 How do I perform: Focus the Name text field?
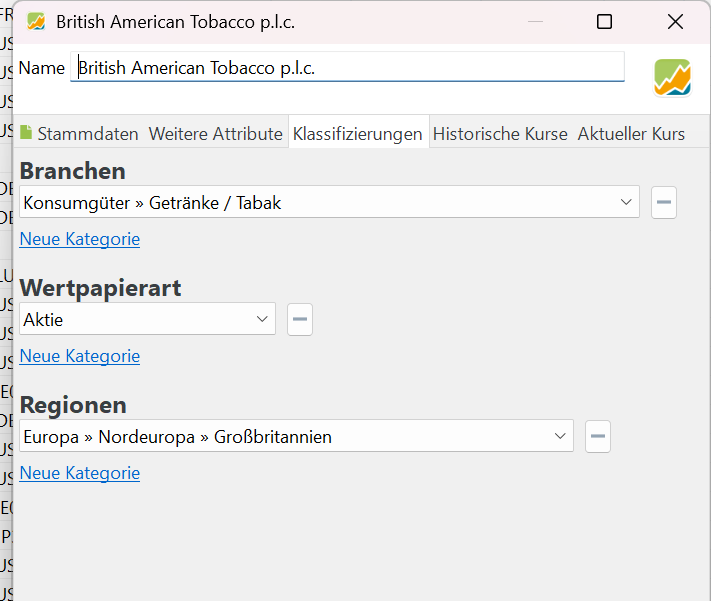(x=348, y=68)
